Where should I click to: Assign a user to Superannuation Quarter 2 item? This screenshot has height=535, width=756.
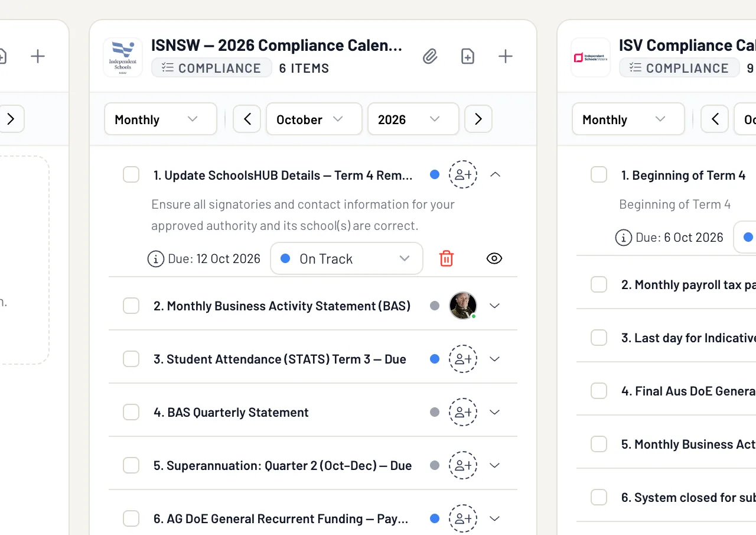point(463,465)
